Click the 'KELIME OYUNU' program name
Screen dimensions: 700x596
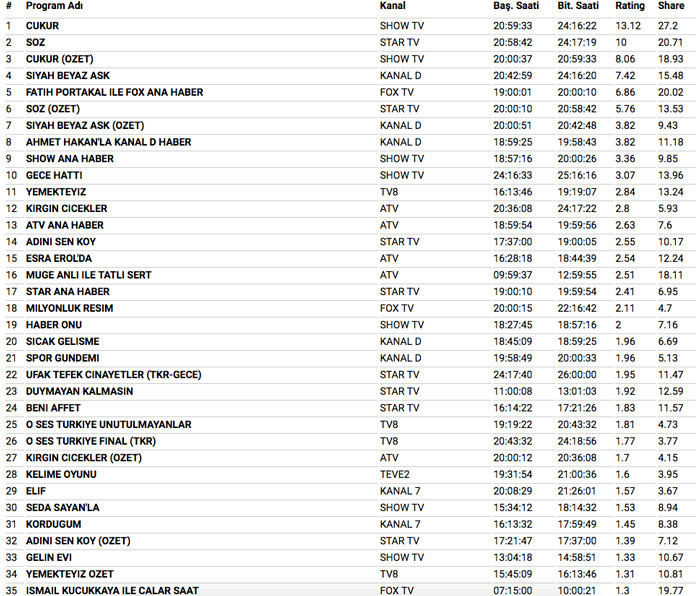(x=61, y=475)
